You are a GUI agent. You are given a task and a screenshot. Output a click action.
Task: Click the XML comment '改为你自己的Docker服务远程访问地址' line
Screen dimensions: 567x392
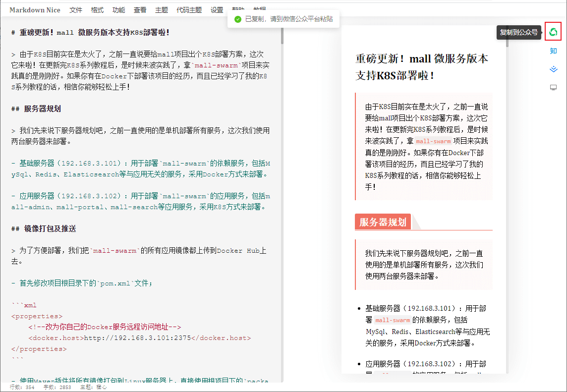point(105,327)
